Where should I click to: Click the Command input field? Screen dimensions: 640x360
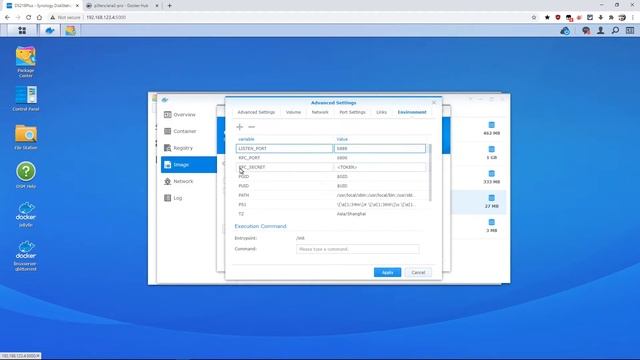tap(358, 249)
